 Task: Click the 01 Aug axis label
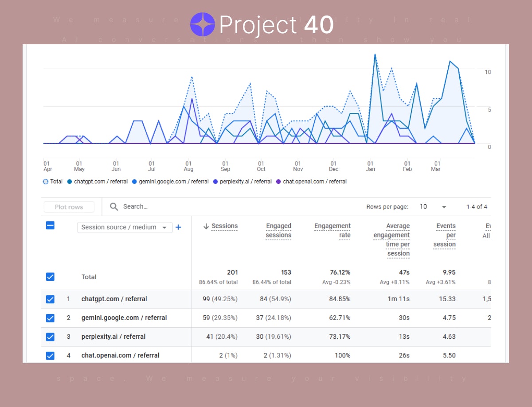(x=188, y=167)
